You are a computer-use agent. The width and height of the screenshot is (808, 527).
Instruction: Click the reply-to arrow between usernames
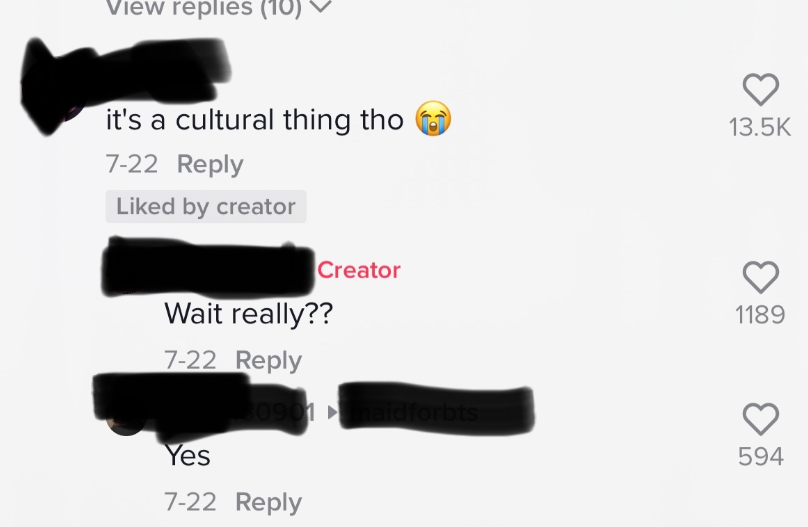332,412
